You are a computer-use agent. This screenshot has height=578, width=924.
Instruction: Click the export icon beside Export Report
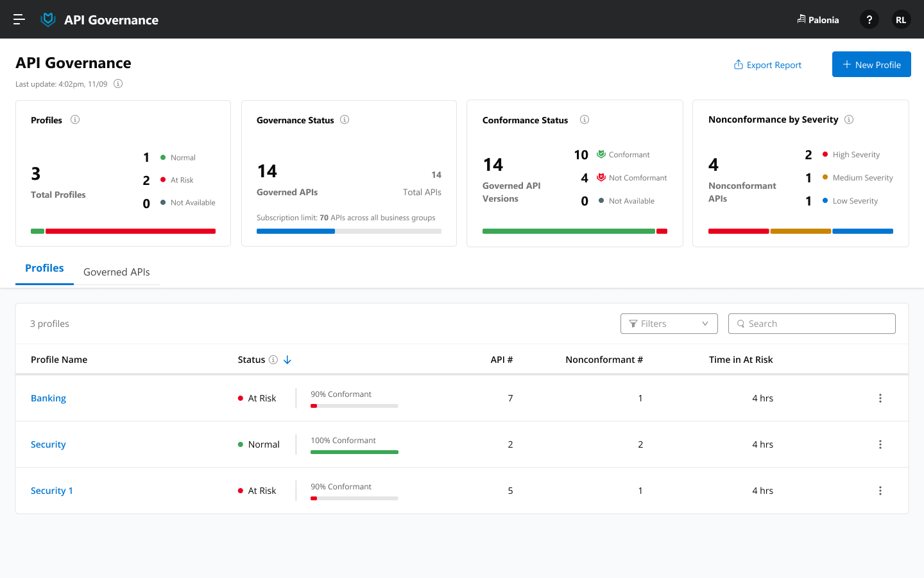pos(739,64)
